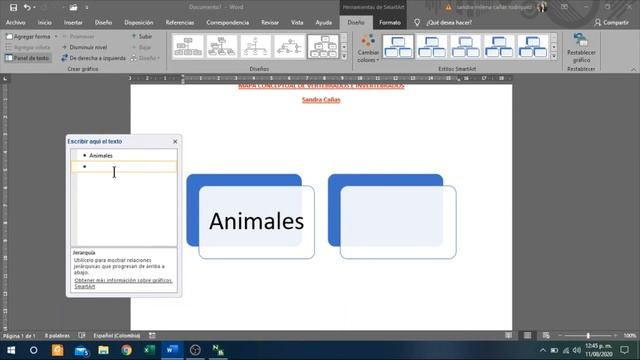
Task: Open notification center icon
Action: pos(624,350)
